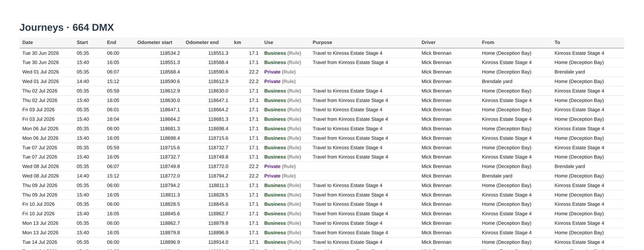Select odometer end 118794.2 on Wed 08 Jul 14:40 row

point(218,176)
